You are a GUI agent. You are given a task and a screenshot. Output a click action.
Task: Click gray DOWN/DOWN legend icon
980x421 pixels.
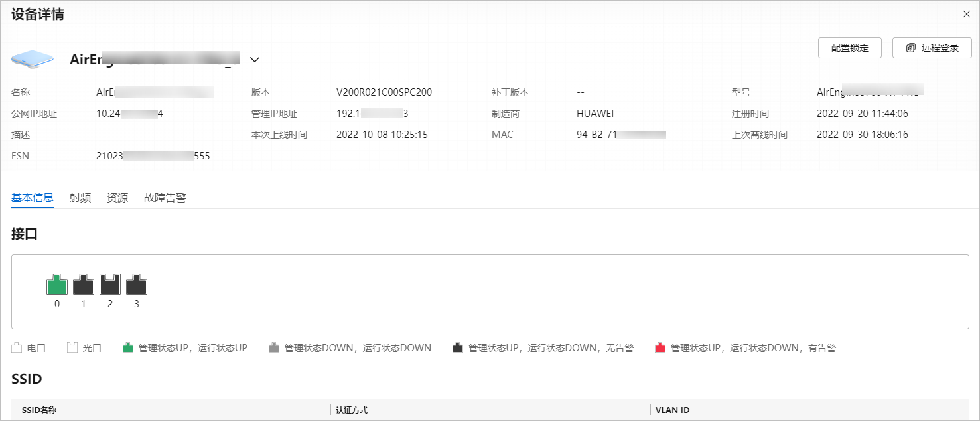[274, 347]
